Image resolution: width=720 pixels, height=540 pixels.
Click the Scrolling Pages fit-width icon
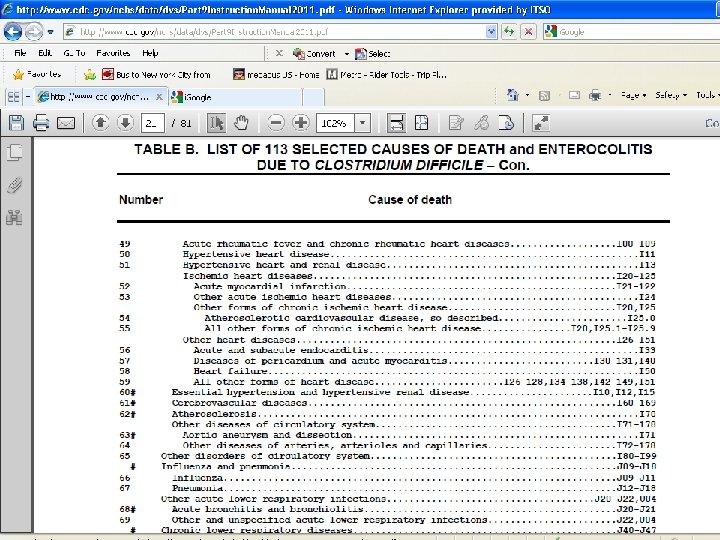coord(396,123)
